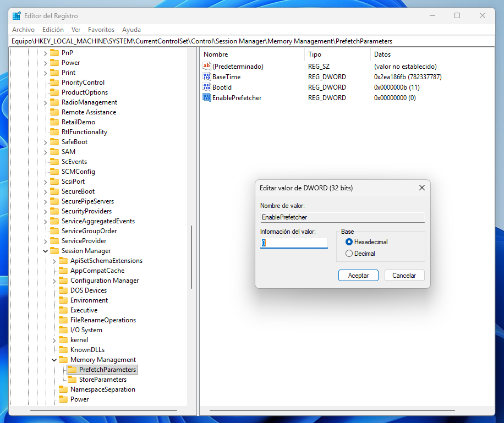Screen dimensions: 504x423
Task: Click the Remote Assistance folder icon
Action: point(54,112)
